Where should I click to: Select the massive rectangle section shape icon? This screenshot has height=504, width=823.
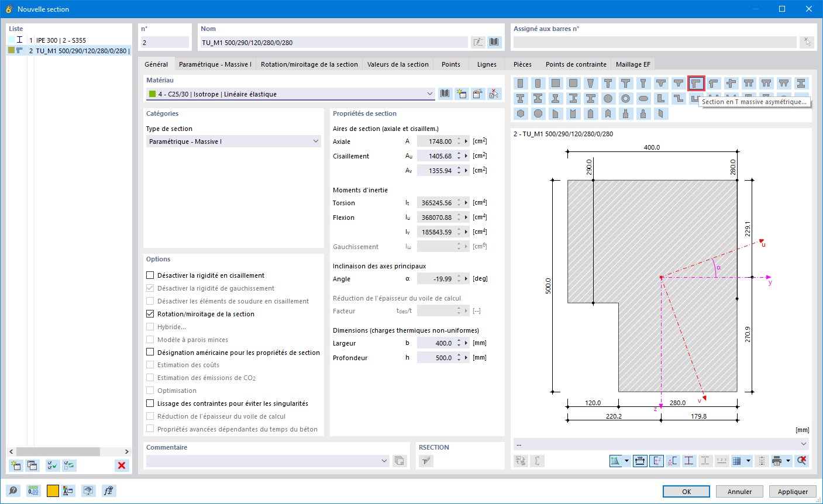coord(521,84)
